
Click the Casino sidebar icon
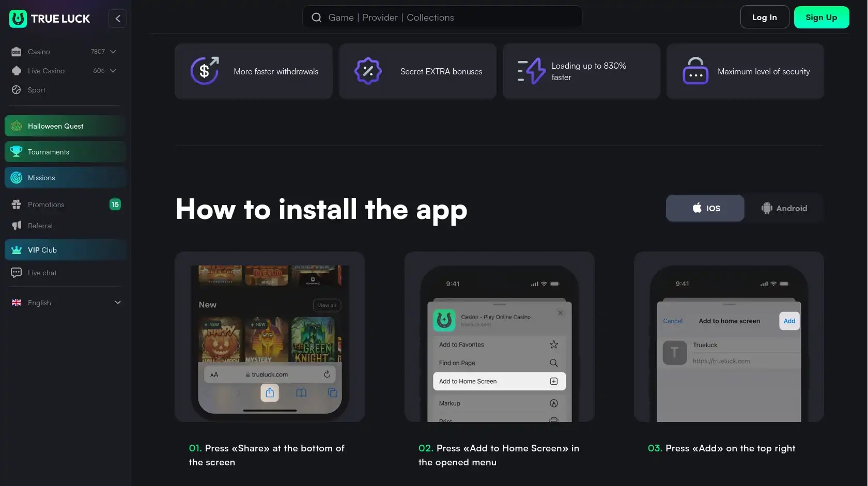[x=17, y=52]
